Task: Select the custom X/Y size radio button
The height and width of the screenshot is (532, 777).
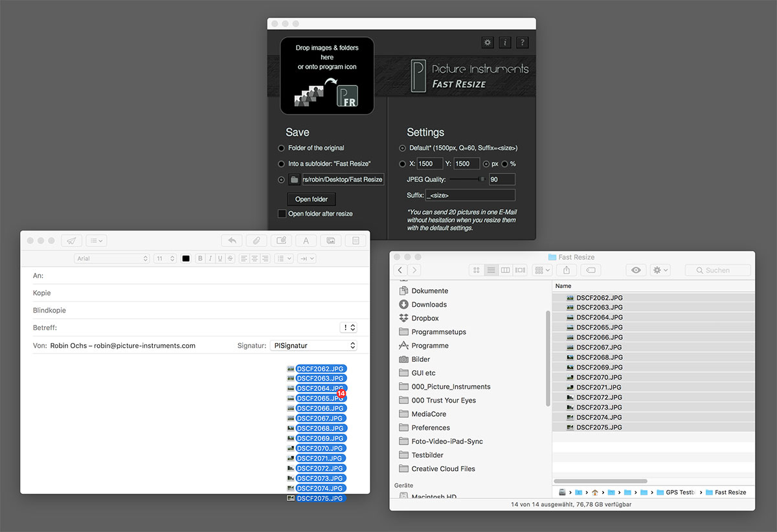Action: (x=402, y=164)
